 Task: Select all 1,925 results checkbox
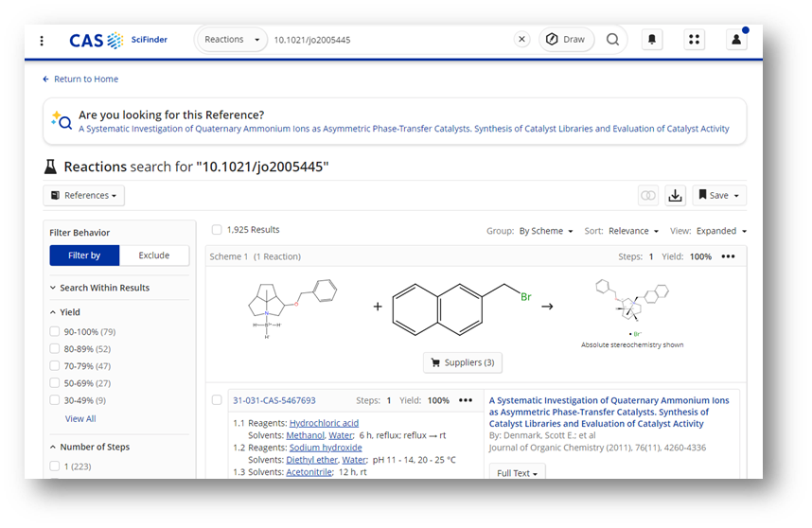point(217,229)
